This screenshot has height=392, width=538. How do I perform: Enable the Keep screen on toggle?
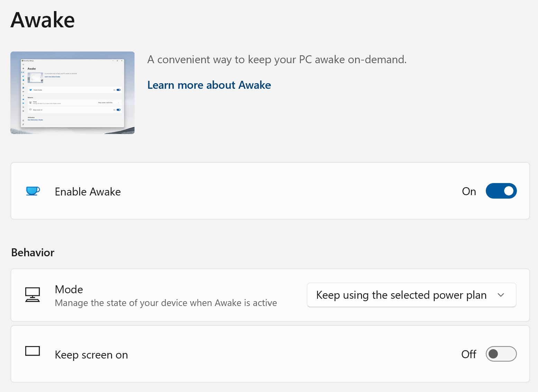pyautogui.click(x=501, y=354)
